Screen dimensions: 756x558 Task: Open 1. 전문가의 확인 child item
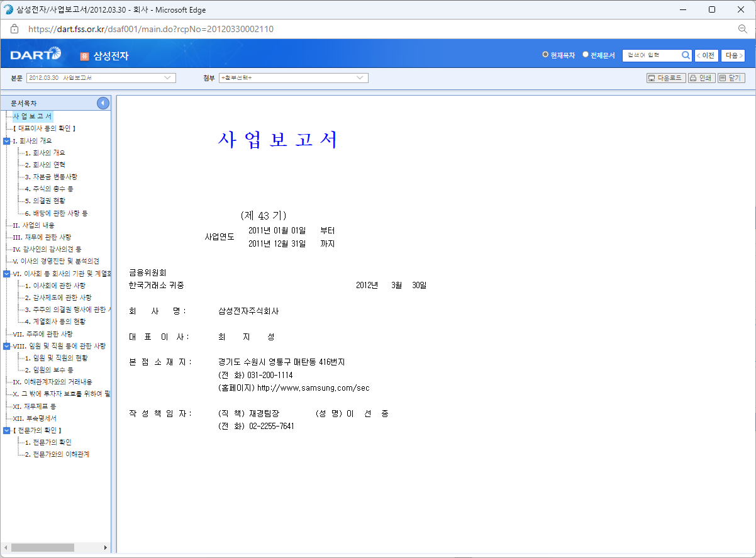tap(48, 442)
